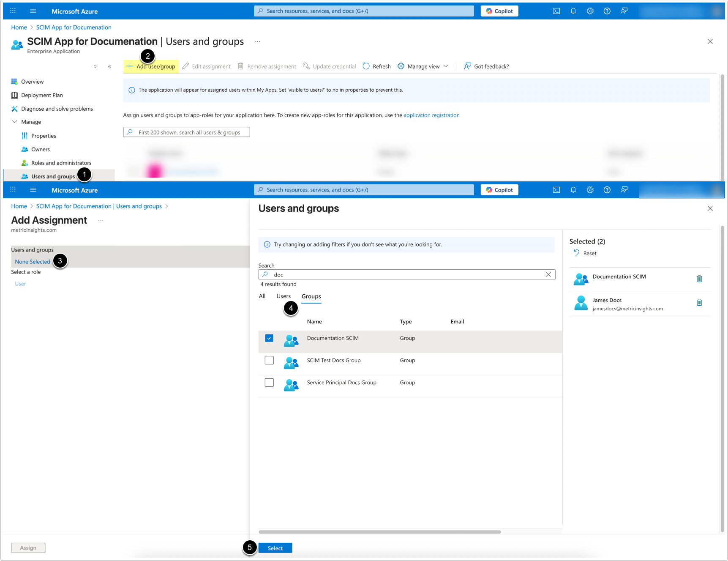Click Edit assignment in the toolbar

click(x=206, y=66)
